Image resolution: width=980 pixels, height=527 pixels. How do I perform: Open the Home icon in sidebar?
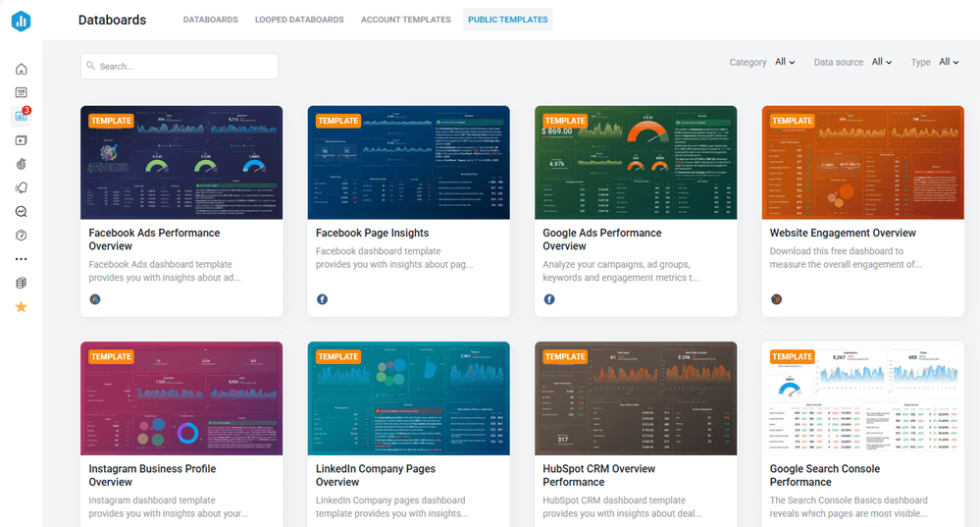(22, 69)
